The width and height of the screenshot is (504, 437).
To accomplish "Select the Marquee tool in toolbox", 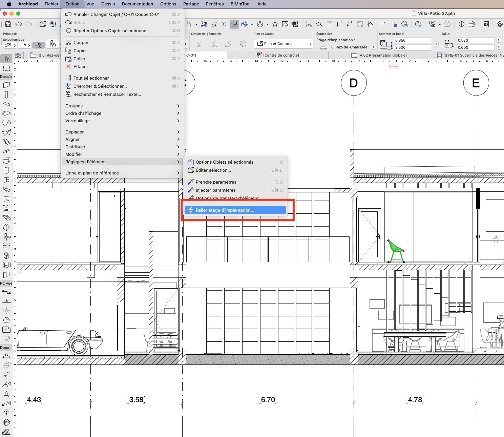I will (6, 68).
